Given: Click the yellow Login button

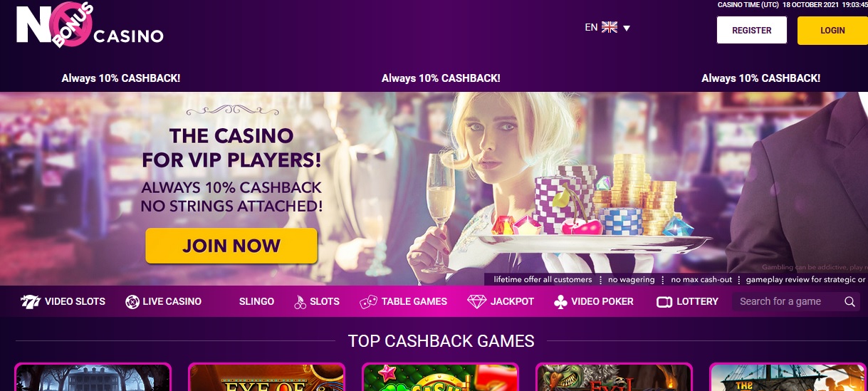Looking at the screenshot, I should pyautogui.click(x=832, y=31).
